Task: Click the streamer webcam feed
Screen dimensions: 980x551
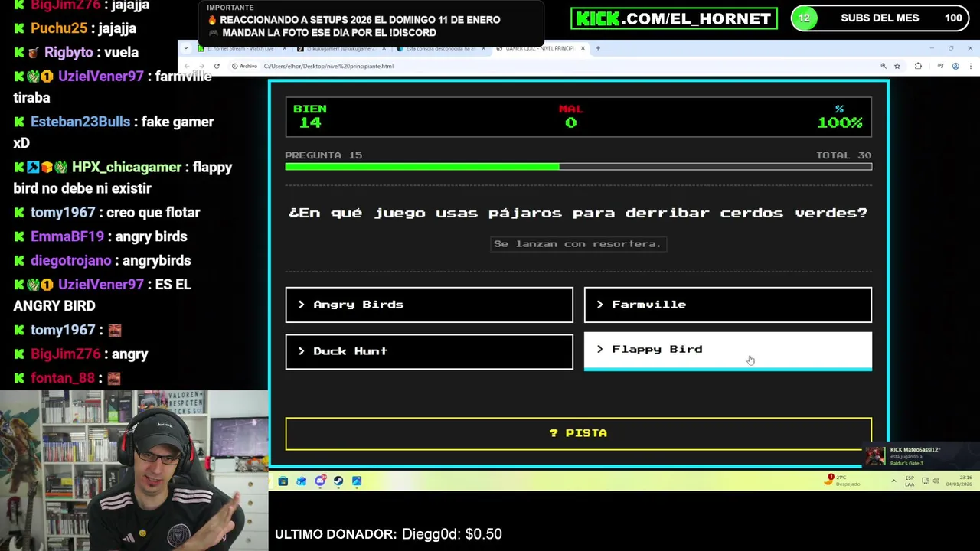Action: point(134,471)
